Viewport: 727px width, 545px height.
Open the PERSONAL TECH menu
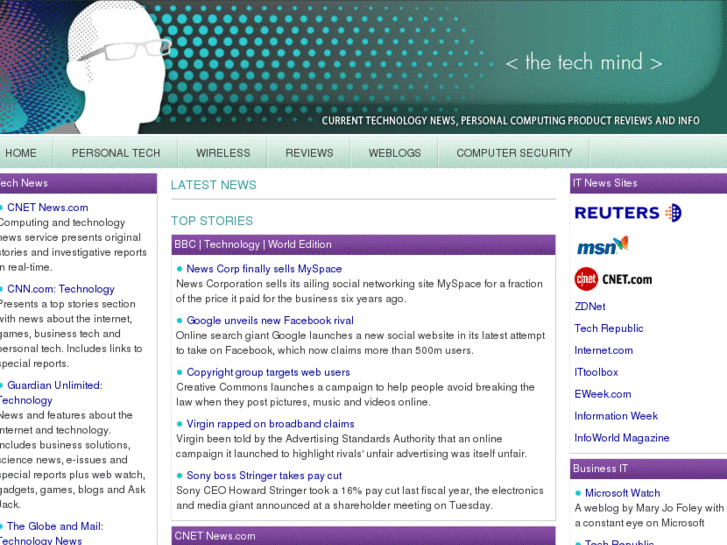coord(116,153)
